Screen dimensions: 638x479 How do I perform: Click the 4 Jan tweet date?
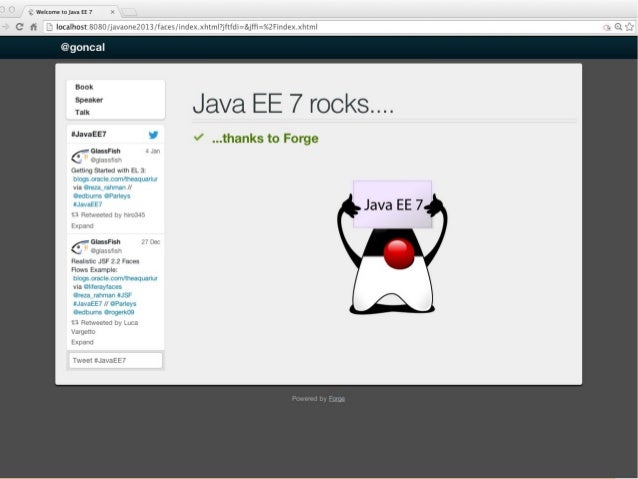[x=153, y=151]
